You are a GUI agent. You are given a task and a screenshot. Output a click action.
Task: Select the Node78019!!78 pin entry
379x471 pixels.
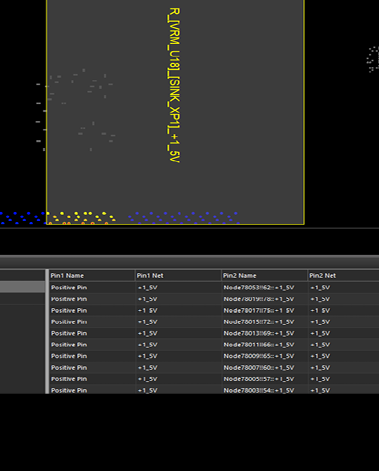pyautogui.click(x=259, y=299)
